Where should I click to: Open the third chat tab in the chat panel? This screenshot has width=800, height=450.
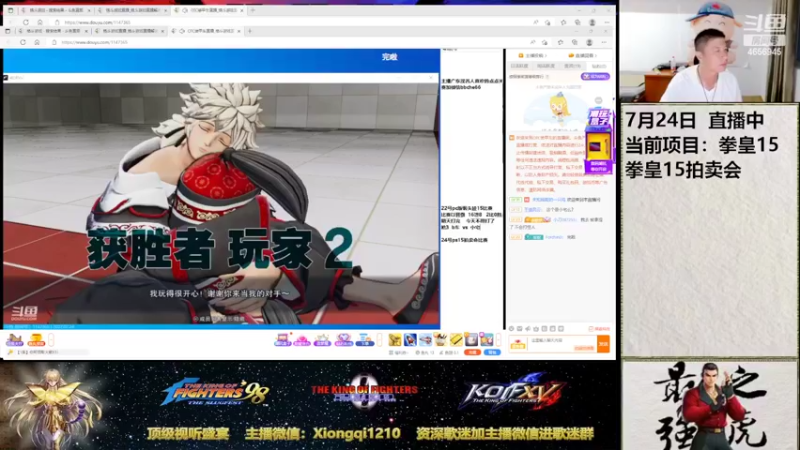coord(572,66)
